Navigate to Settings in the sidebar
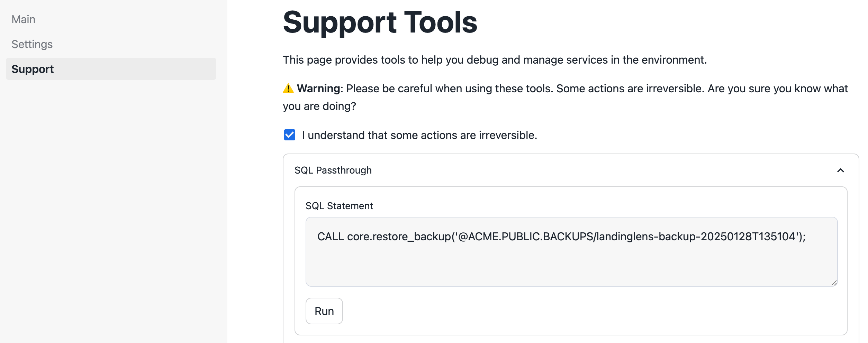Screen dimensions: 868x343 click(x=32, y=44)
